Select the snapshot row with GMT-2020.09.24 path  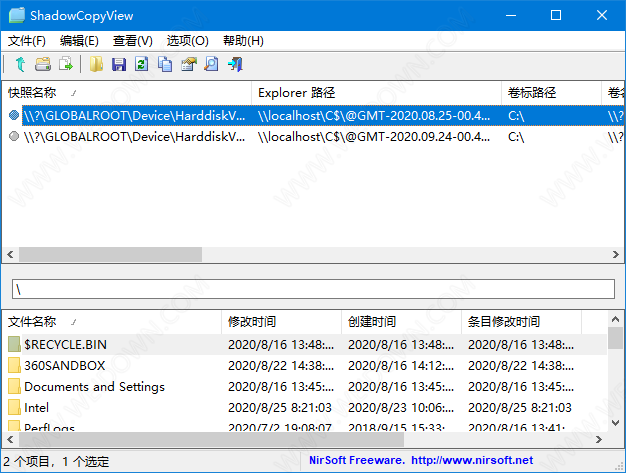(313, 137)
